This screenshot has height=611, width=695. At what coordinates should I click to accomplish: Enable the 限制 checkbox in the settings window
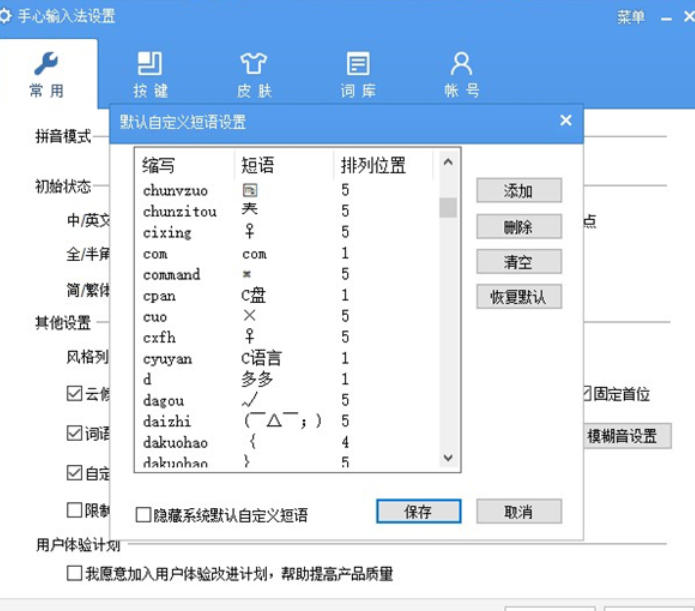pyautogui.click(x=74, y=510)
